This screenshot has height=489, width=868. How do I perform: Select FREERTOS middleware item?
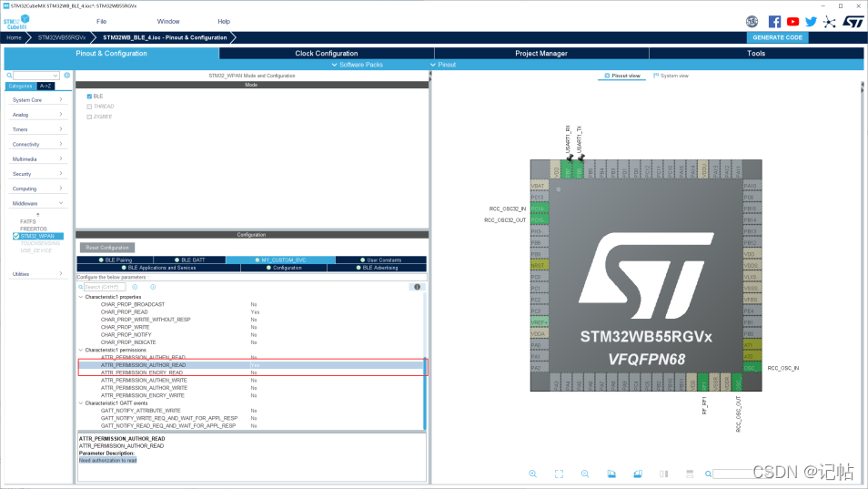click(34, 229)
